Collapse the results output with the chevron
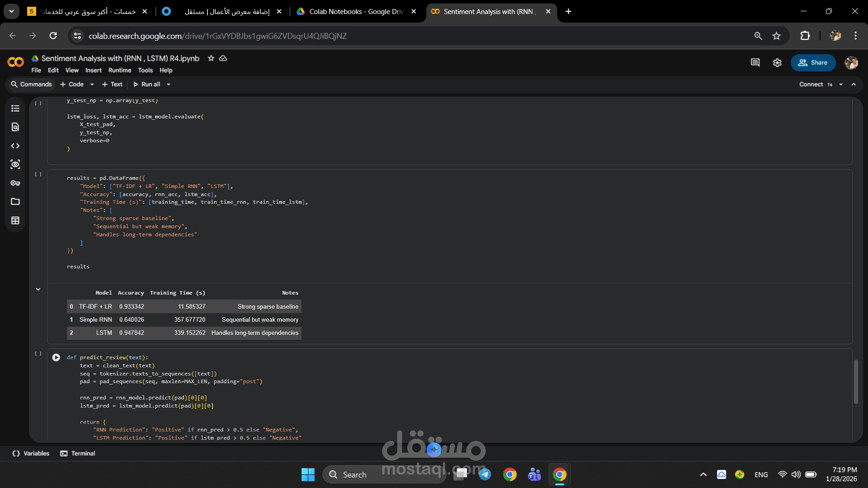Image resolution: width=868 pixels, height=488 pixels. click(38, 289)
